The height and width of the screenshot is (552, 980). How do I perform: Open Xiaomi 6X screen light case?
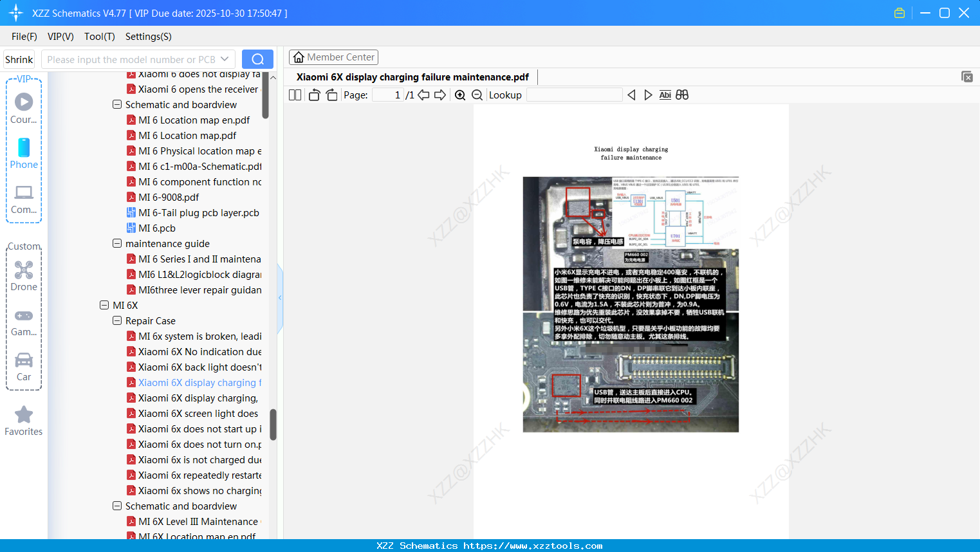click(x=194, y=414)
